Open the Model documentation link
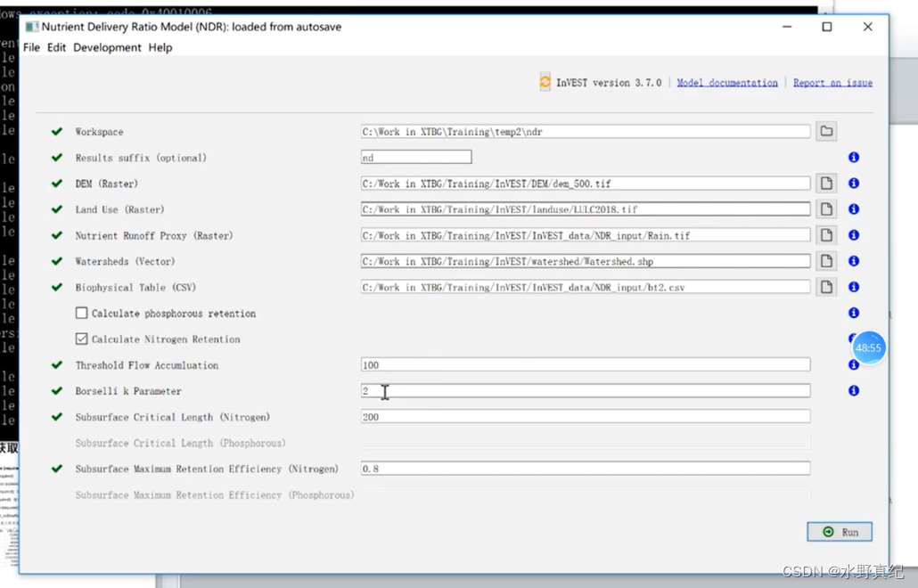The width and height of the screenshot is (918, 588). coord(727,83)
